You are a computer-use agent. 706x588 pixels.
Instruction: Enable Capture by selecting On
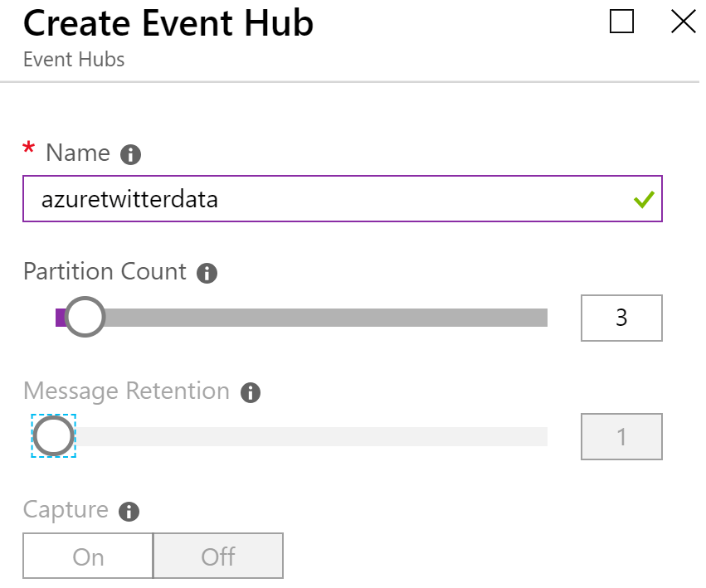tap(87, 556)
